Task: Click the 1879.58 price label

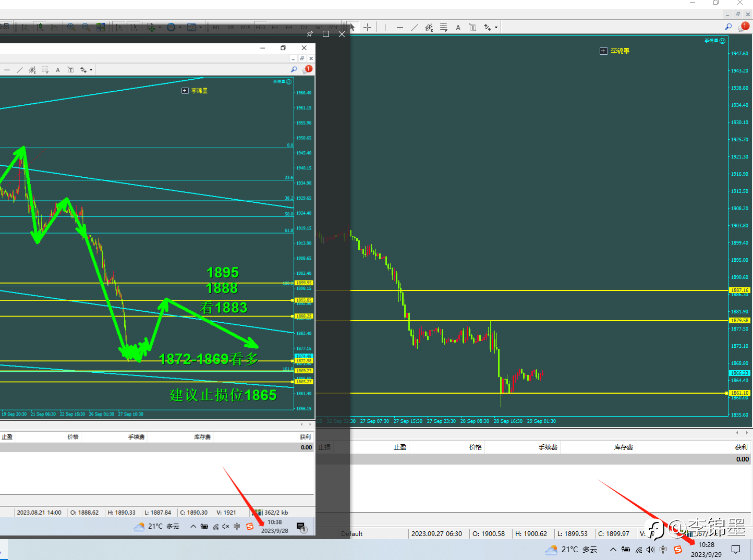Action: tap(739, 321)
